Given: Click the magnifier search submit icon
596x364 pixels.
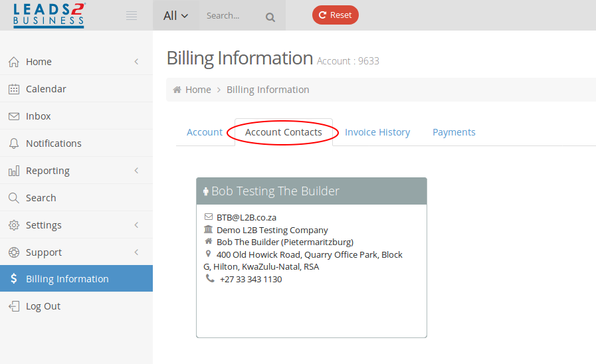Looking at the screenshot, I should pyautogui.click(x=270, y=17).
